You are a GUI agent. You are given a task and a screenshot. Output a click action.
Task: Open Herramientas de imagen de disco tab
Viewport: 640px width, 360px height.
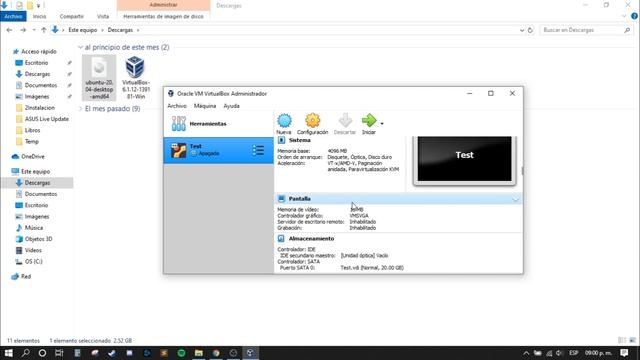click(163, 16)
